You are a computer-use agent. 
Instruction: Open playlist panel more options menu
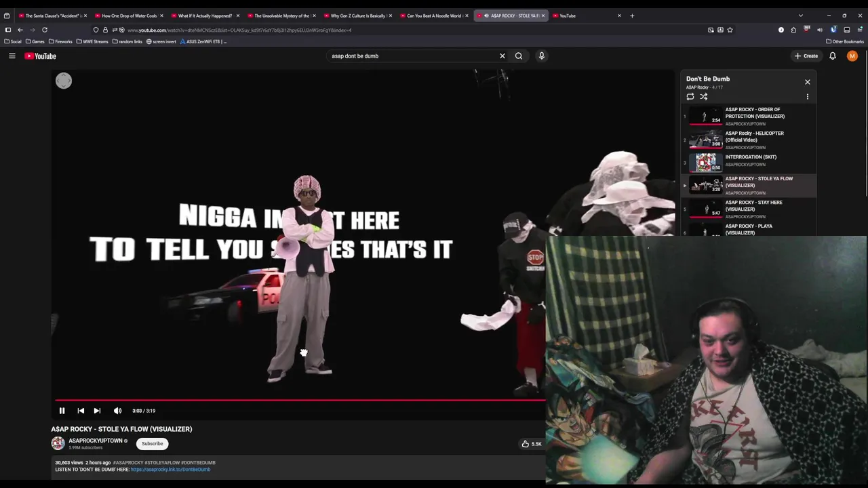(x=808, y=97)
